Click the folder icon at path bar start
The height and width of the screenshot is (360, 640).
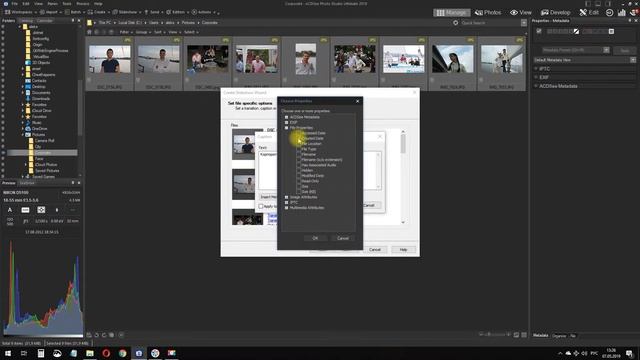pyautogui.click(x=89, y=23)
